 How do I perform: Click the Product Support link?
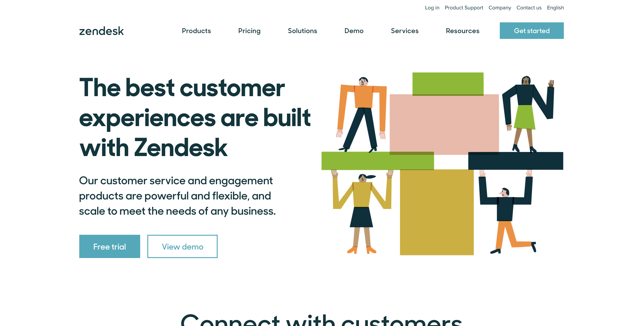pyautogui.click(x=463, y=7)
